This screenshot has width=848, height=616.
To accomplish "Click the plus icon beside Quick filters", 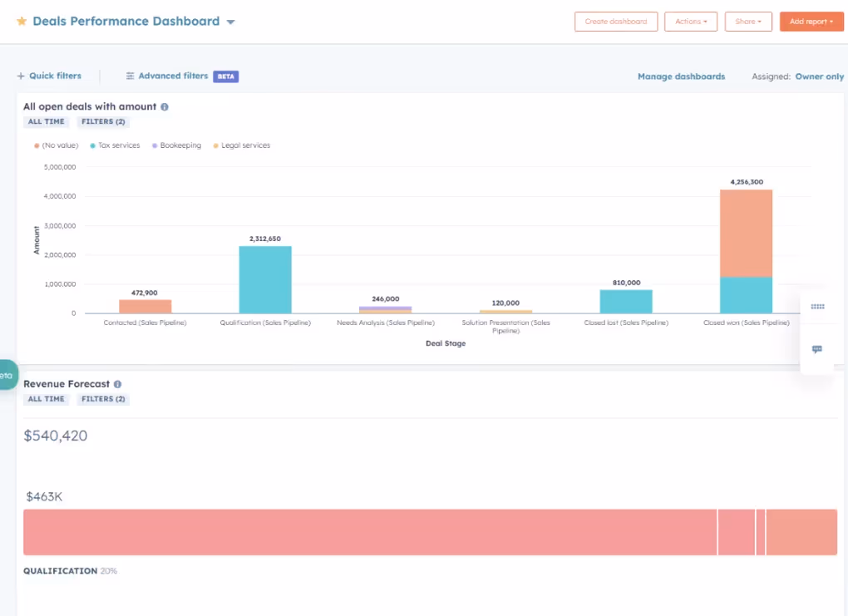I will tap(20, 76).
